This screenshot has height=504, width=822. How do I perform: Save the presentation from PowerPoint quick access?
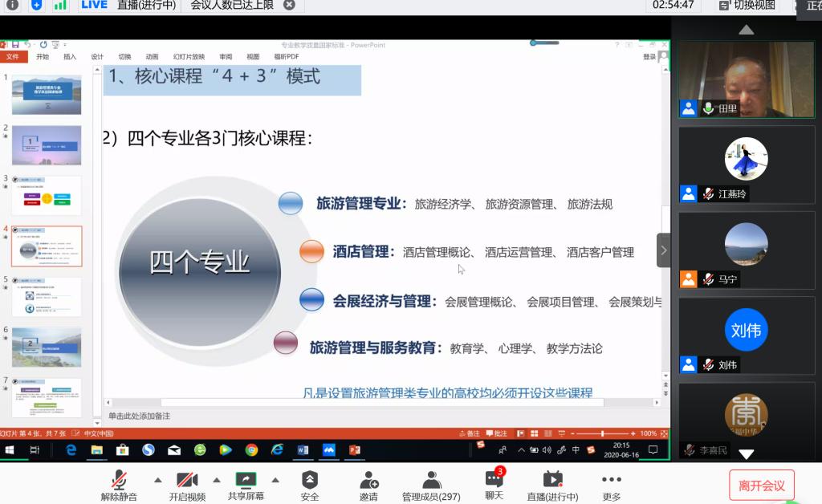tap(15, 44)
